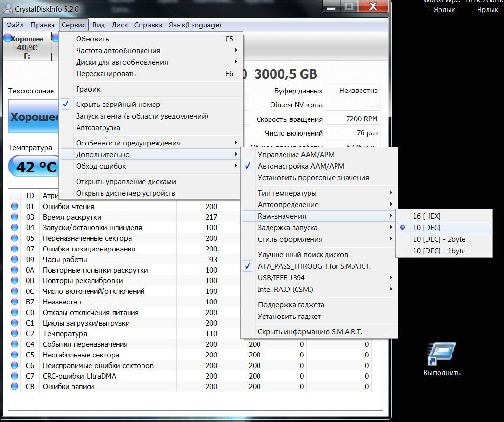Expand Диски для автообновления submenu
The width and height of the screenshot is (504, 422).
tap(150, 62)
